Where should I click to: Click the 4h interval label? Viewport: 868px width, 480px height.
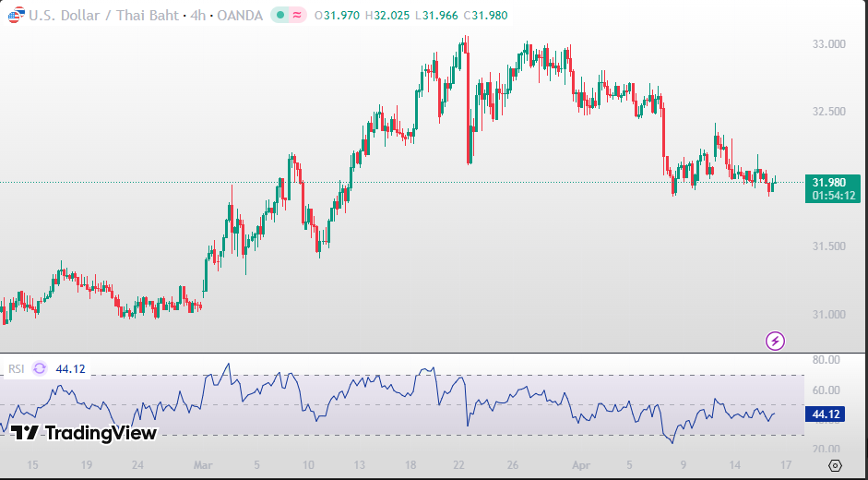pyautogui.click(x=197, y=16)
